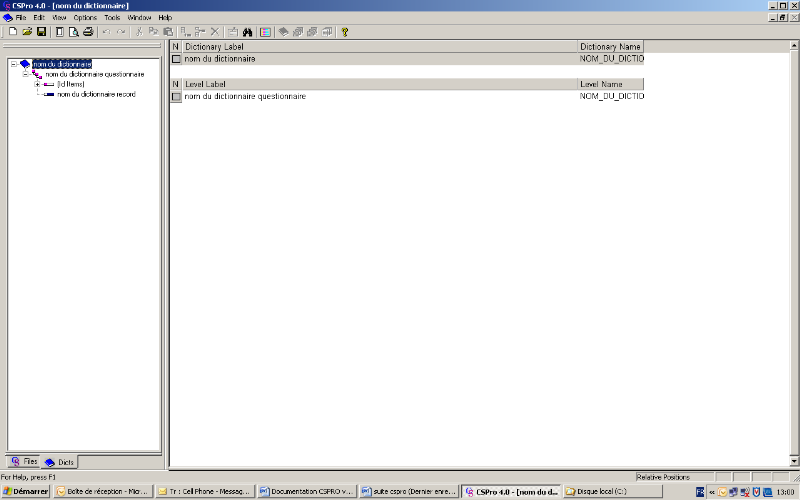Click the 'nom du dictionnaire' label cell
The image size is (800, 500).
tap(380, 59)
